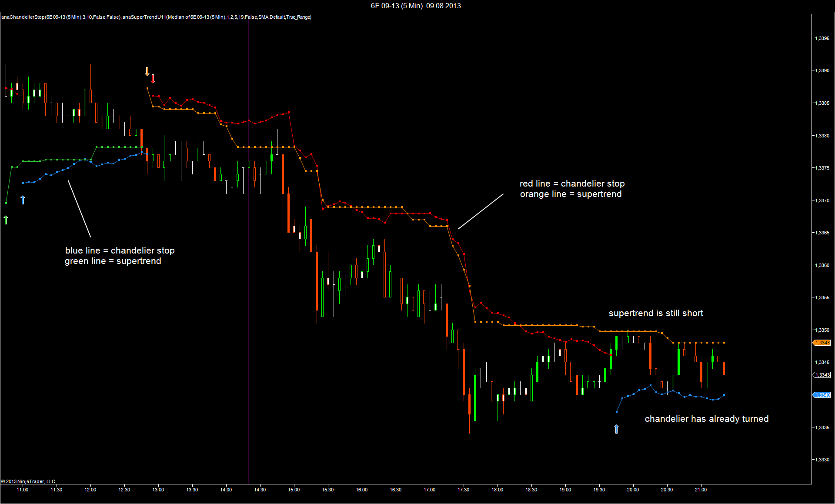Image resolution: width=835 pixels, height=504 pixels.
Task: Click the white 1,3343 current price marker
Action: pyautogui.click(x=822, y=375)
